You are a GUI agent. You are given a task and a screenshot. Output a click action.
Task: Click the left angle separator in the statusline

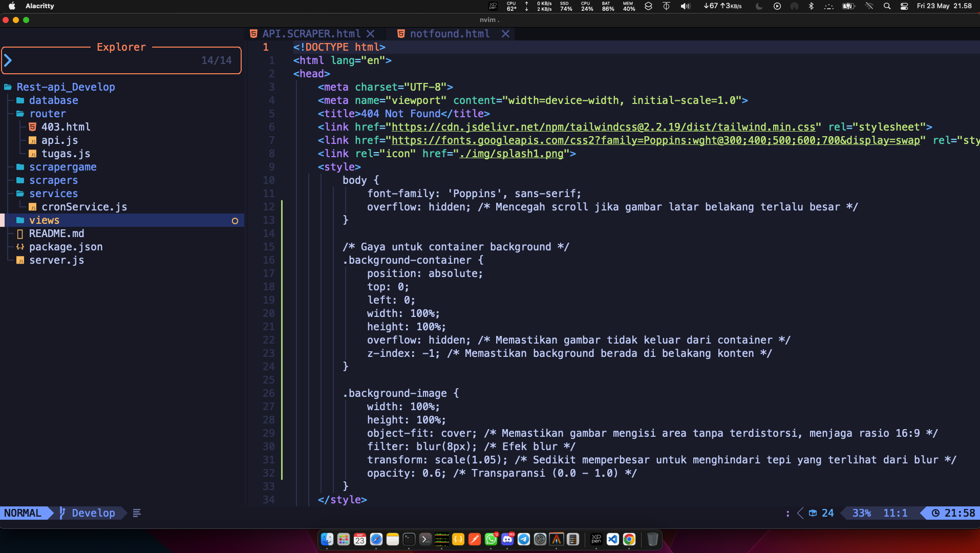[800, 513]
